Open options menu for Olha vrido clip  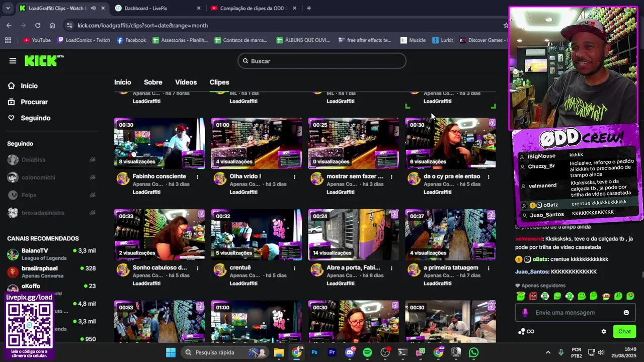[294, 176]
